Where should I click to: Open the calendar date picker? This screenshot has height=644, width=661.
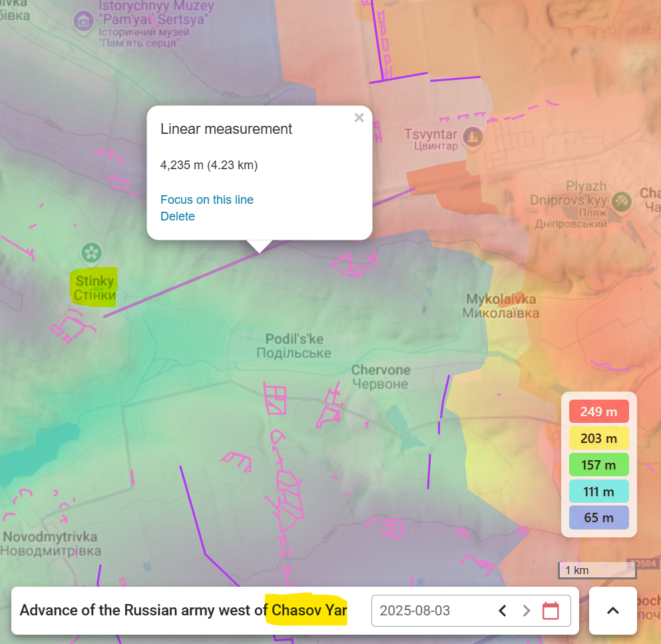(551, 610)
